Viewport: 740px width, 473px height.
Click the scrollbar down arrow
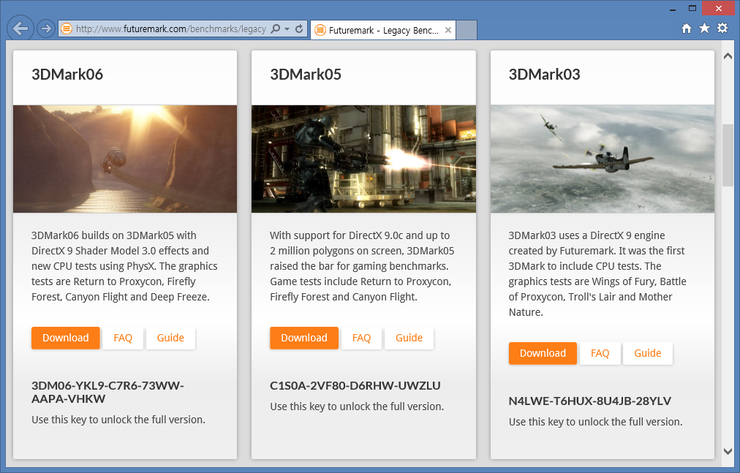(728, 451)
